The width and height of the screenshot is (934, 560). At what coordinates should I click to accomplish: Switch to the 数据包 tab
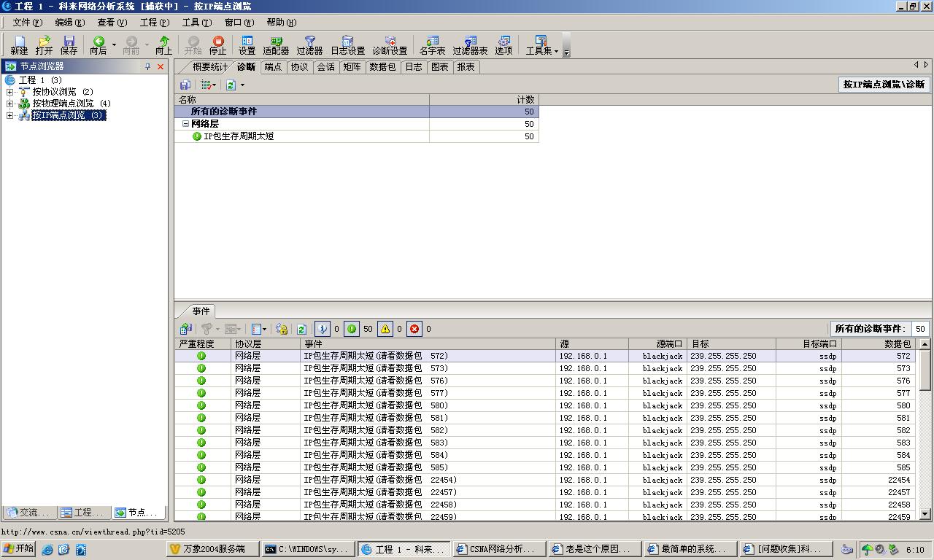pyautogui.click(x=382, y=67)
